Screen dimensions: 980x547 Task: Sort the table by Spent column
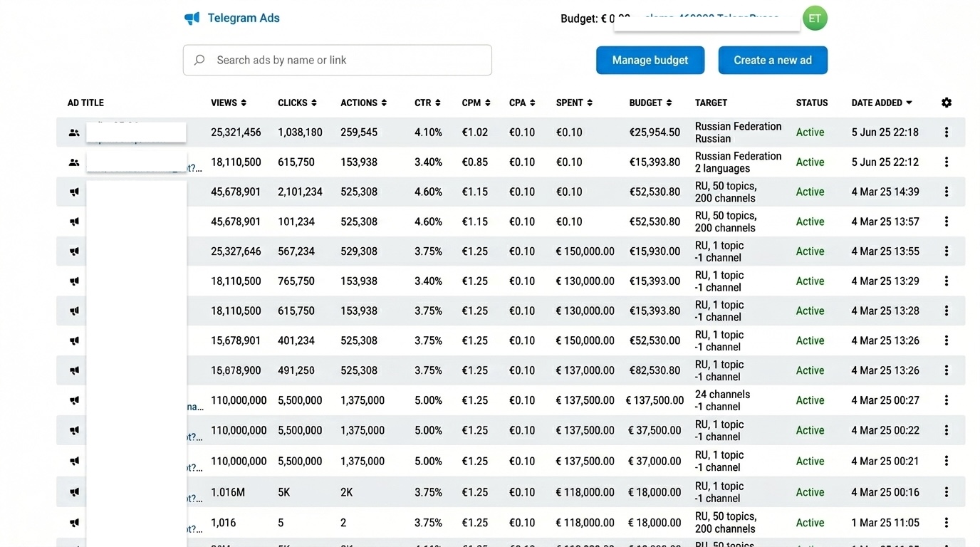[x=574, y=103]
